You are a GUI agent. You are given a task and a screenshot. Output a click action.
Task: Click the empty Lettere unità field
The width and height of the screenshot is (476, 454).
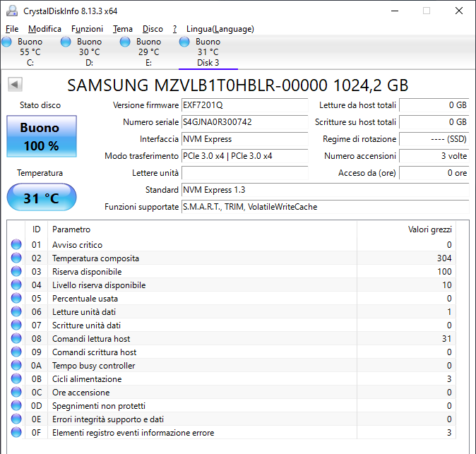click(244, 173)
